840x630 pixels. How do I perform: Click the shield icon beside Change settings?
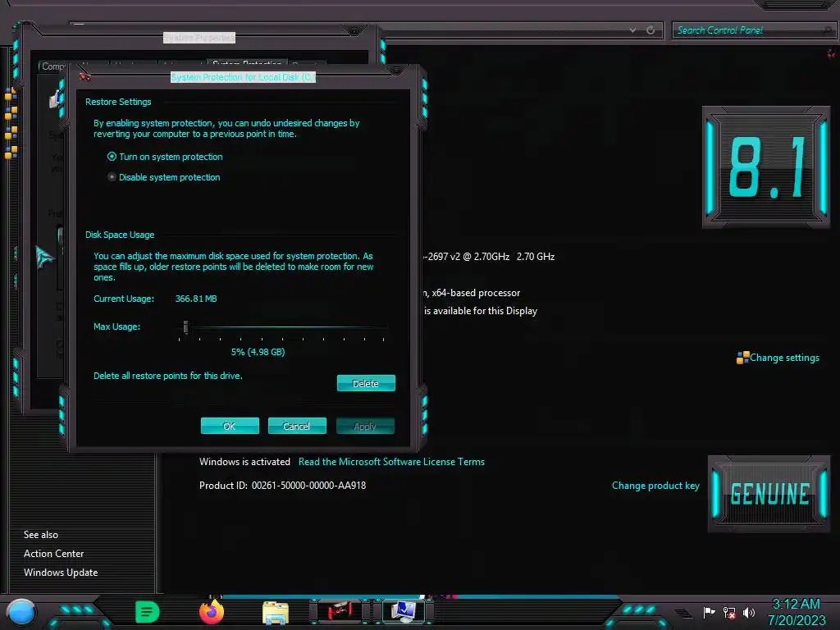[742, 358]
